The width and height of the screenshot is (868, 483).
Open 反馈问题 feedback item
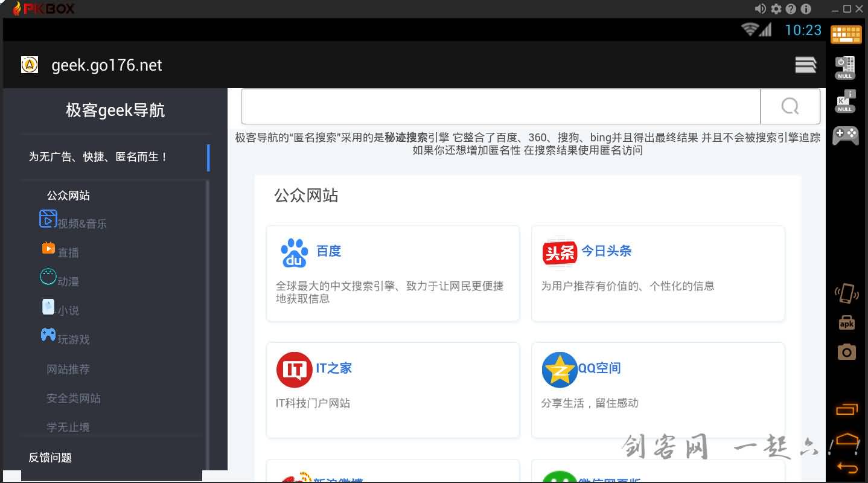point(50,458)
